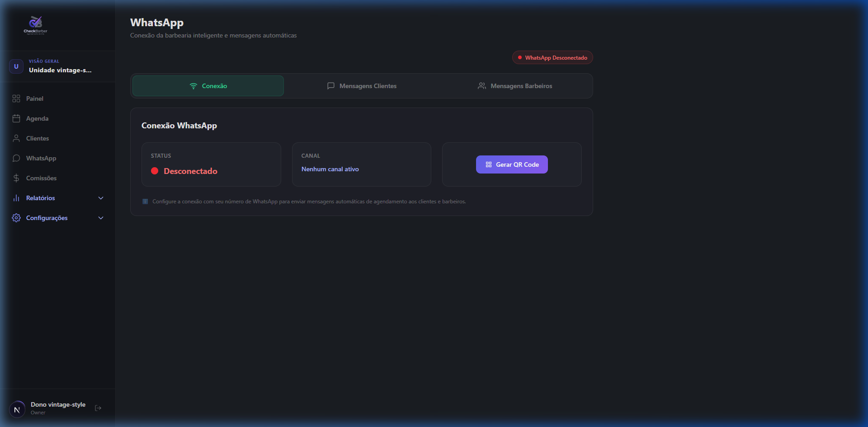Click the red status dot beside Desconectado
The width and height of the screenshot is (868, 427).
tap(155, 171)
